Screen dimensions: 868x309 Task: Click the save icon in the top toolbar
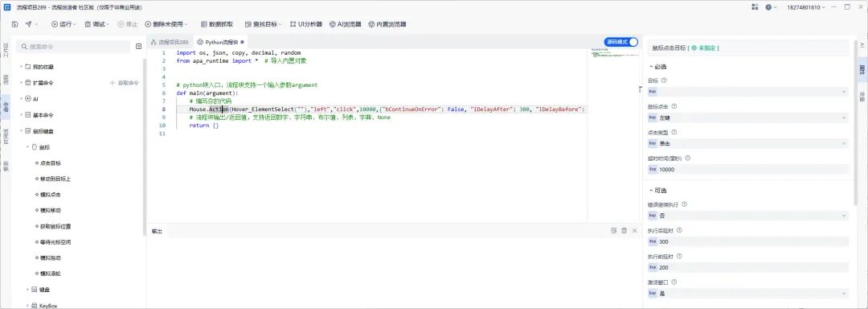pyautogui.click(x=15, y=24)
